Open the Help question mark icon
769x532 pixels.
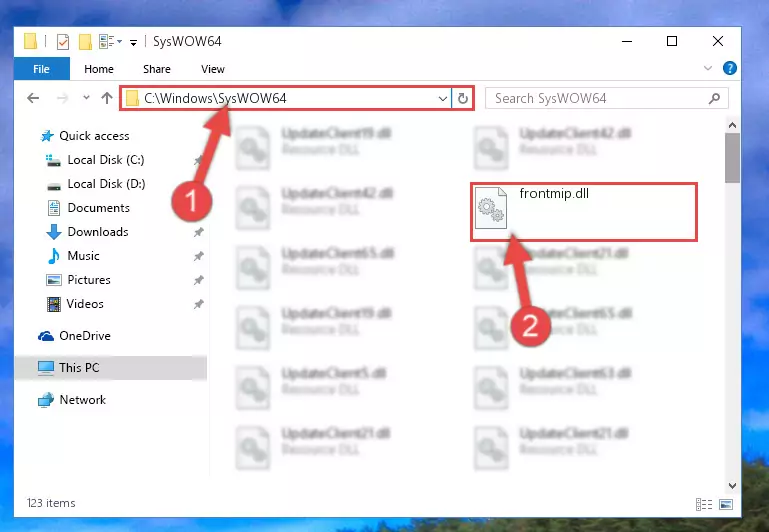point(729,68)
